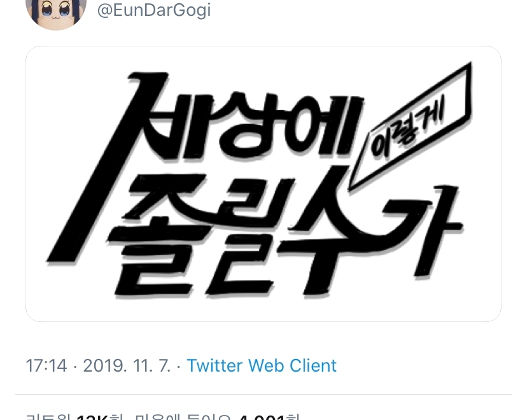Open the attached tweet image
The width and height of the screenshot is (527, 420).
tap(263, 184)
